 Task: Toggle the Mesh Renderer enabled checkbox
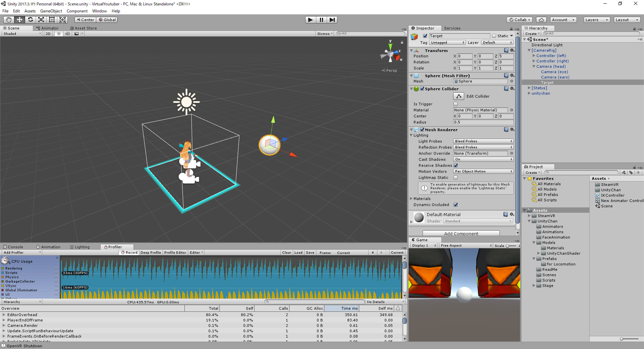(422, 130)
